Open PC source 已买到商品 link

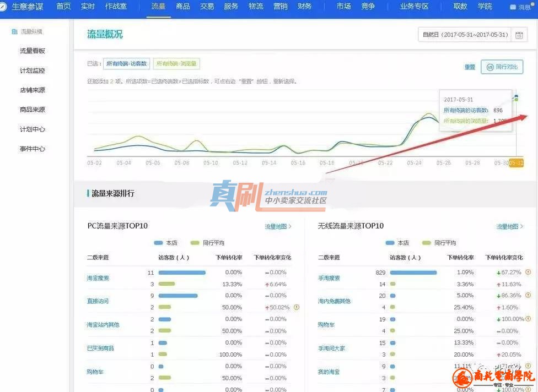pos(100,348)
